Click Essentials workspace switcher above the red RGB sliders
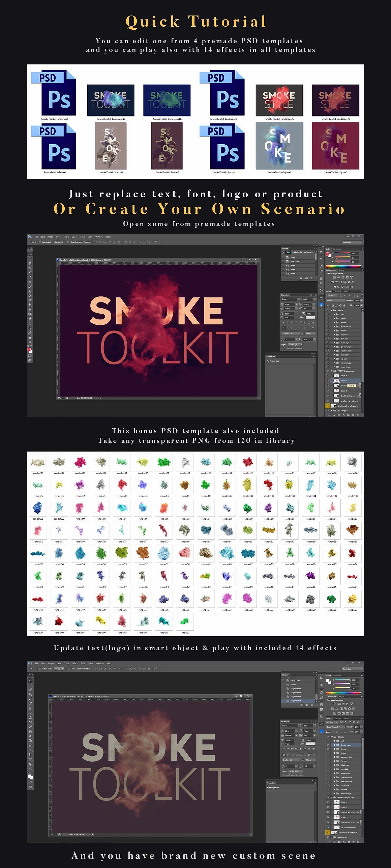The height and width of the screenshot is (868, 391). [352, 242]
